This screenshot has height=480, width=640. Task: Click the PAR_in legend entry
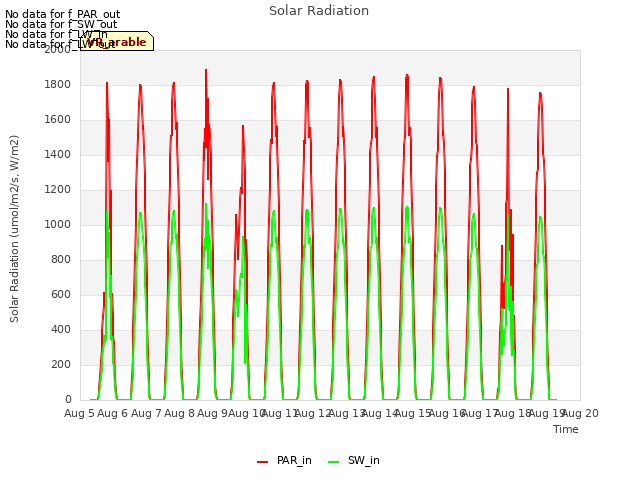[x=284, y=460]
